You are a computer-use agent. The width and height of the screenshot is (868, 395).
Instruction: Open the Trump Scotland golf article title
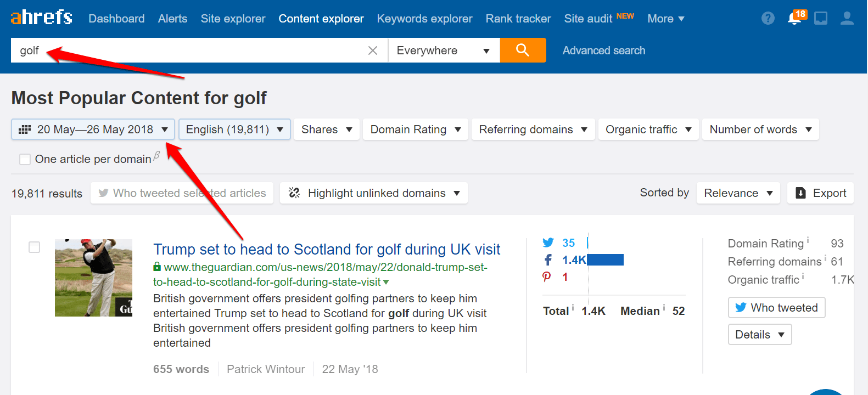point(327,250)
